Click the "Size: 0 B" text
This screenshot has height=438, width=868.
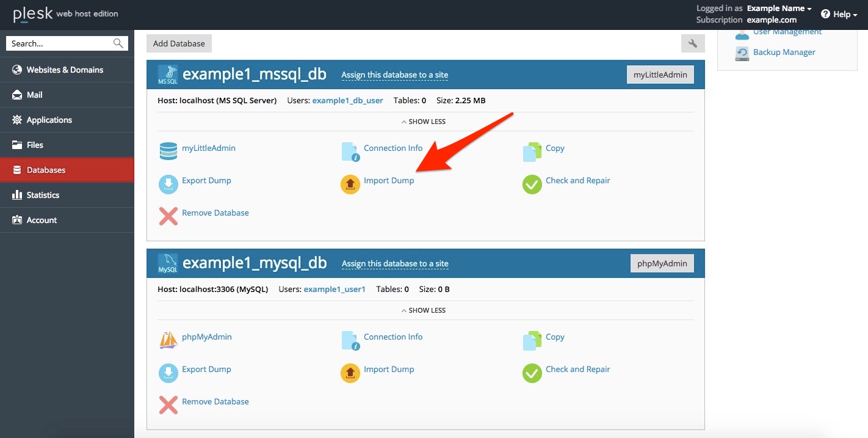[434, 289]
